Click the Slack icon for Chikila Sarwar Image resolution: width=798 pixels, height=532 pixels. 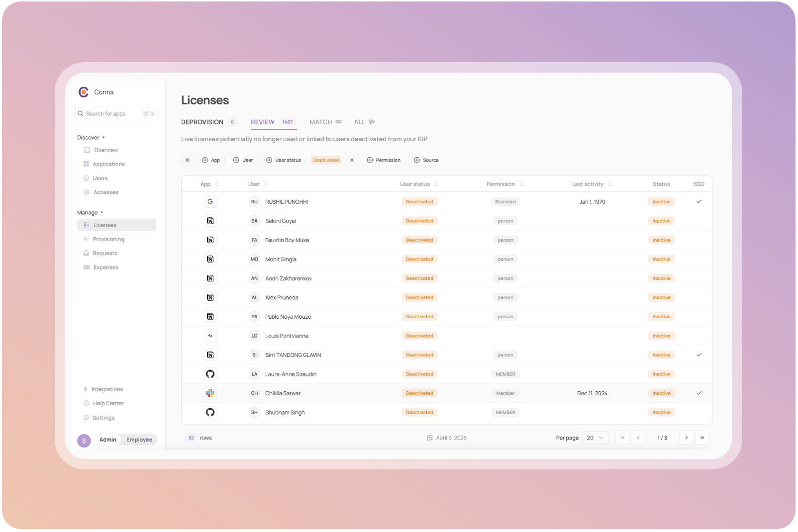point(210,393)
